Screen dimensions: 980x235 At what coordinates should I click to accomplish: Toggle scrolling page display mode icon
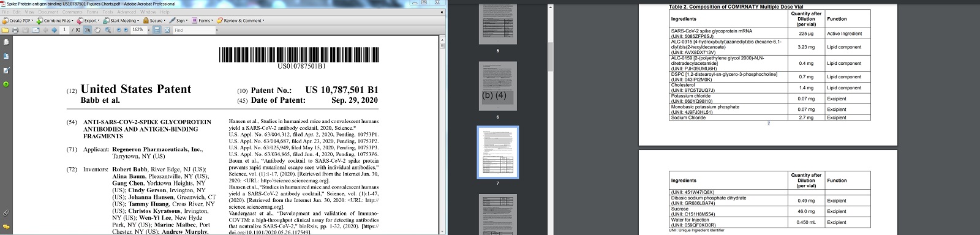point(157,29)
